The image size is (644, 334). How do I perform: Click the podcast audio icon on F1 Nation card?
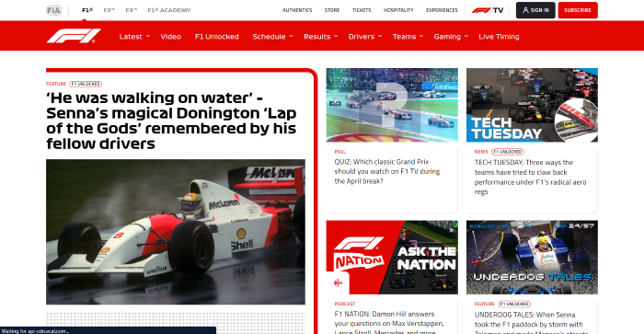coord(338,282)
